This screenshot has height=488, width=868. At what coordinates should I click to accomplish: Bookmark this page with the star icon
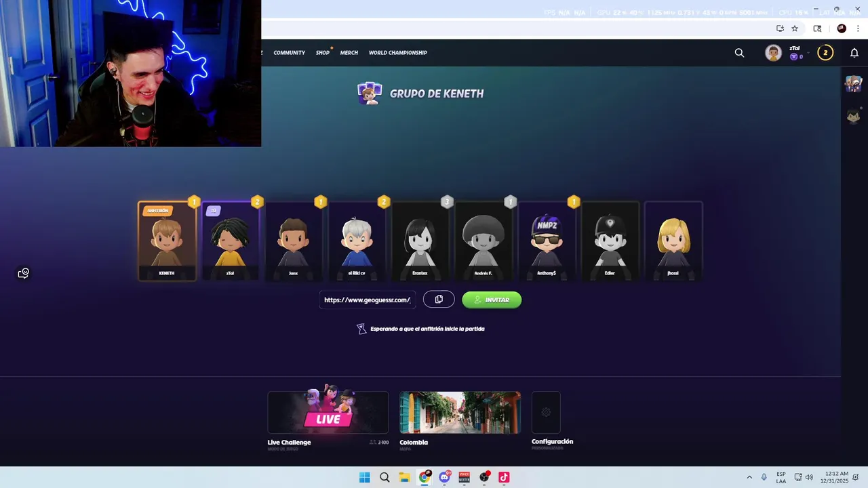(x=795, y=28)
